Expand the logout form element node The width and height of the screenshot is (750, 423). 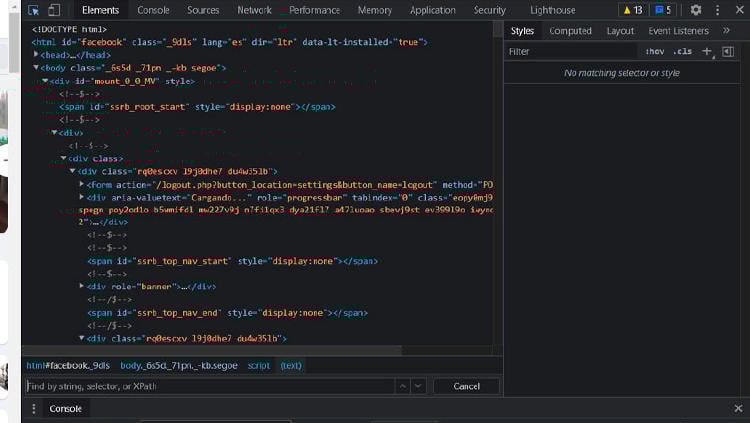(x=82, y=185)
